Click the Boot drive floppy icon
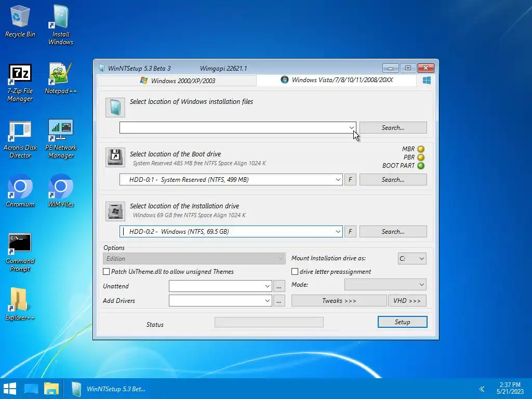532x399 pixels. (115, 157)
